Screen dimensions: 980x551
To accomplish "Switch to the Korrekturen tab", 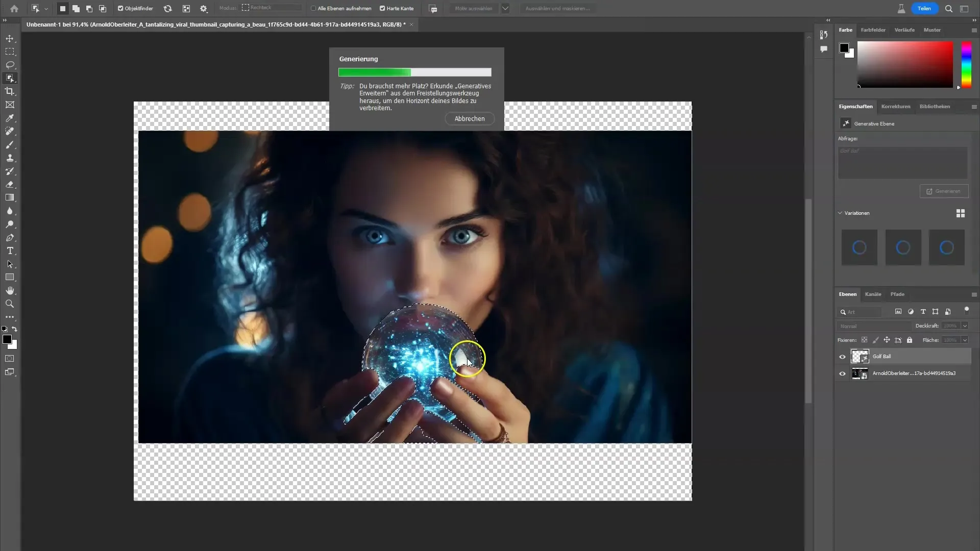I will pos(895,107).
